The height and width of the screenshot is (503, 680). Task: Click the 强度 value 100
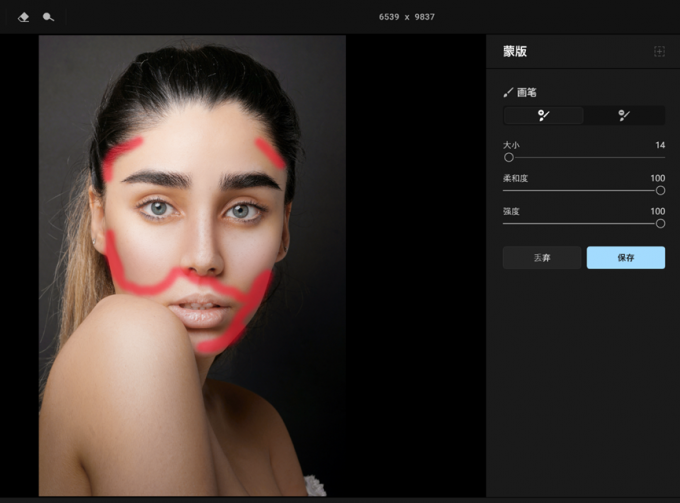coord(657,211)
